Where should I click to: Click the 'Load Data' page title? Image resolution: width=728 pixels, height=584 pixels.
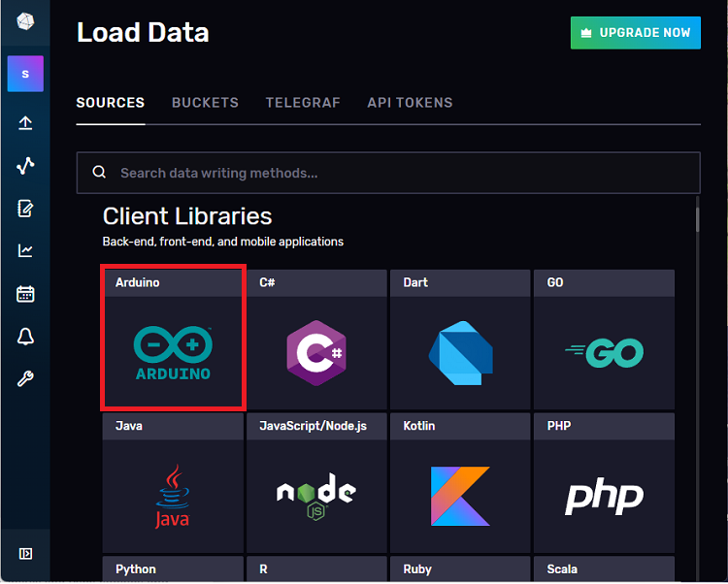pos(143,32)
